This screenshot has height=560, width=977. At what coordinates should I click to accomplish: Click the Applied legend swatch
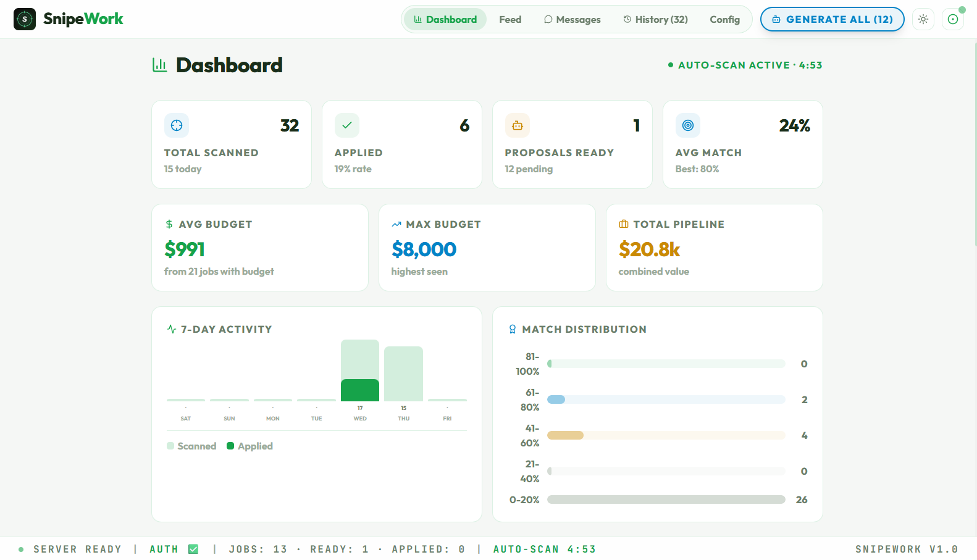[x=230, y=446]
